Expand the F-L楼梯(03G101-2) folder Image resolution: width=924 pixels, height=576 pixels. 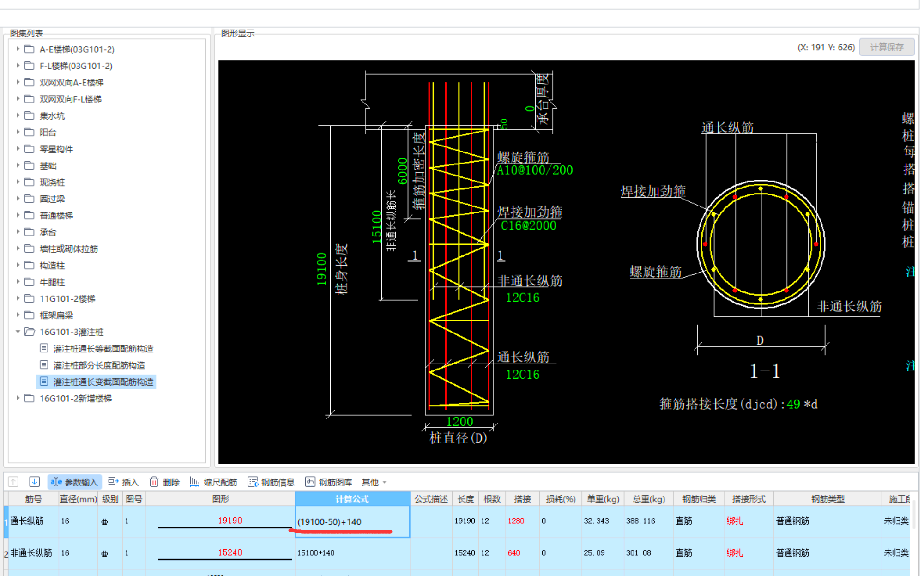point(18,65)
